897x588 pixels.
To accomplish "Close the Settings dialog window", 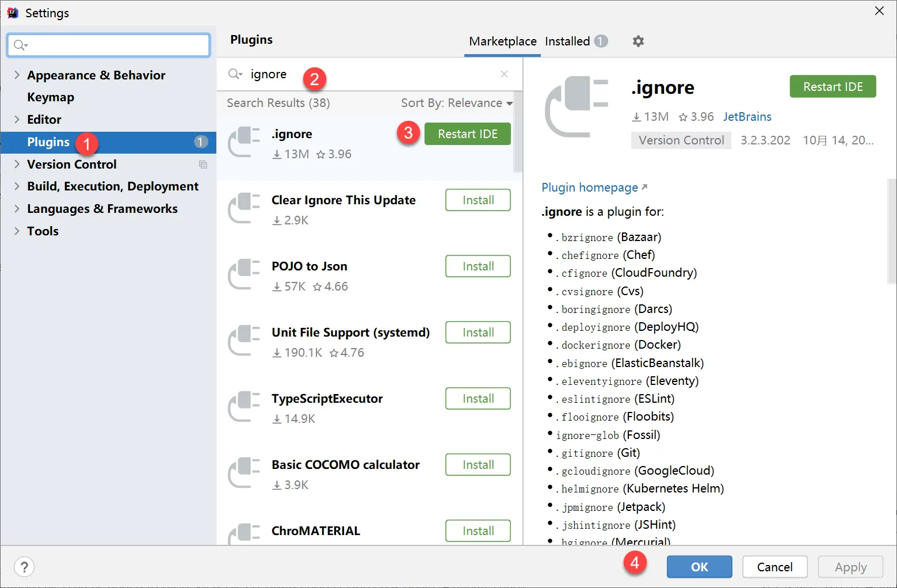I will (x=879, y=11).
